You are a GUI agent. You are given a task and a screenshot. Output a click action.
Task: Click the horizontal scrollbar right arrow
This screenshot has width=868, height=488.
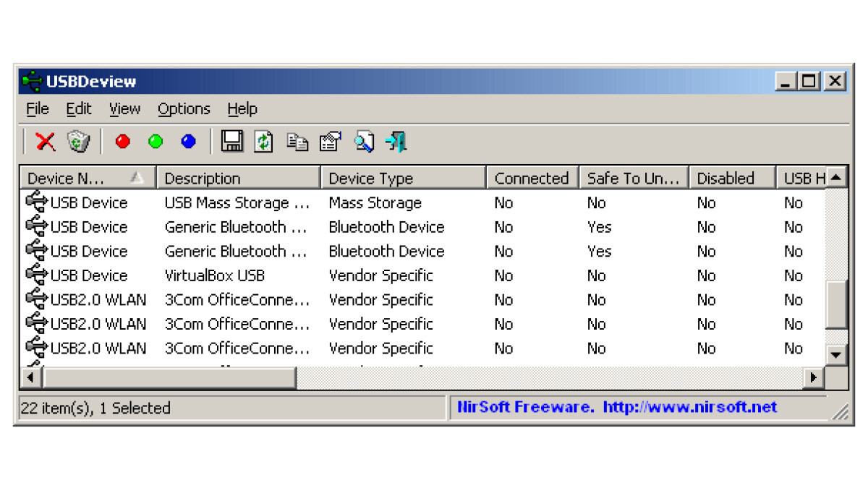(x=814, y=377)
